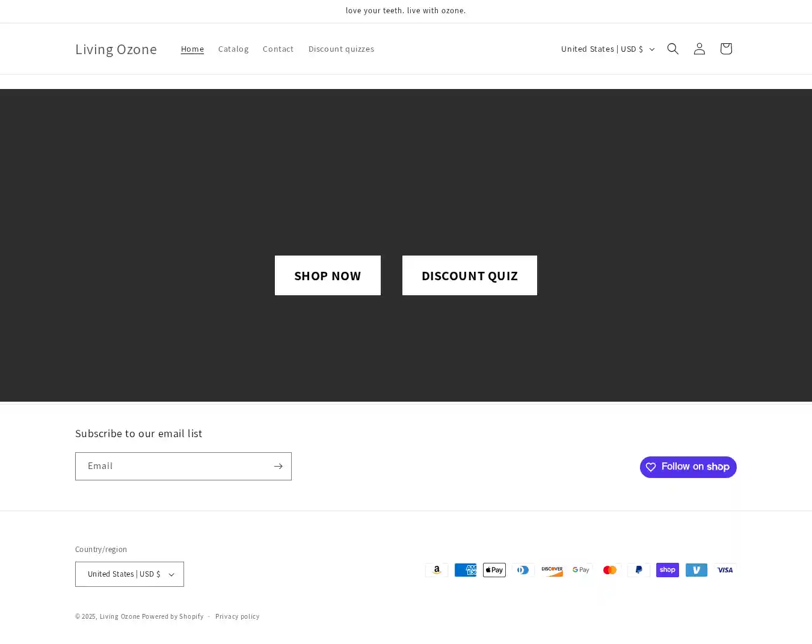Click the account login icon
Viewport: 812px width, 644px height.
[699, 49]
